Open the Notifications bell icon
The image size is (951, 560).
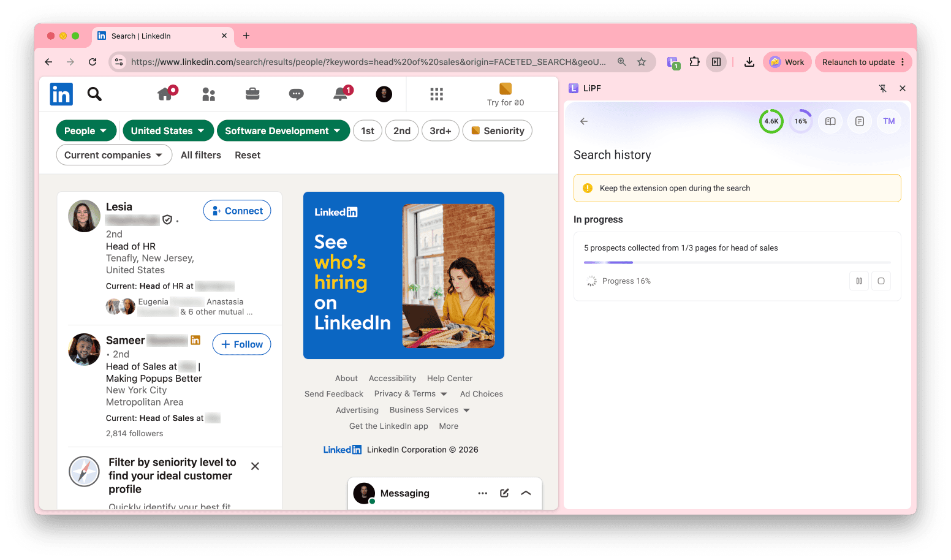click(x=341, y=93)
